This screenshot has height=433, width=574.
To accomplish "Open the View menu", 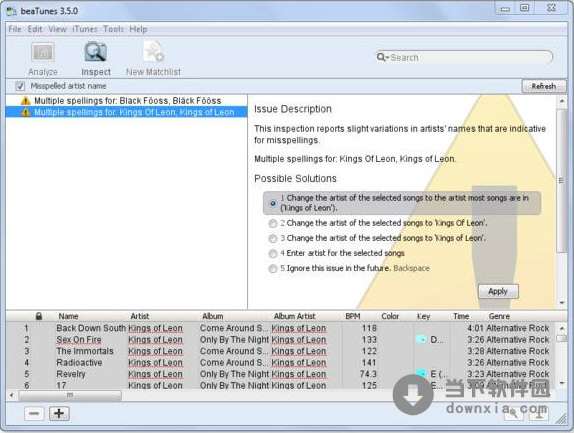I will point(57,29).
